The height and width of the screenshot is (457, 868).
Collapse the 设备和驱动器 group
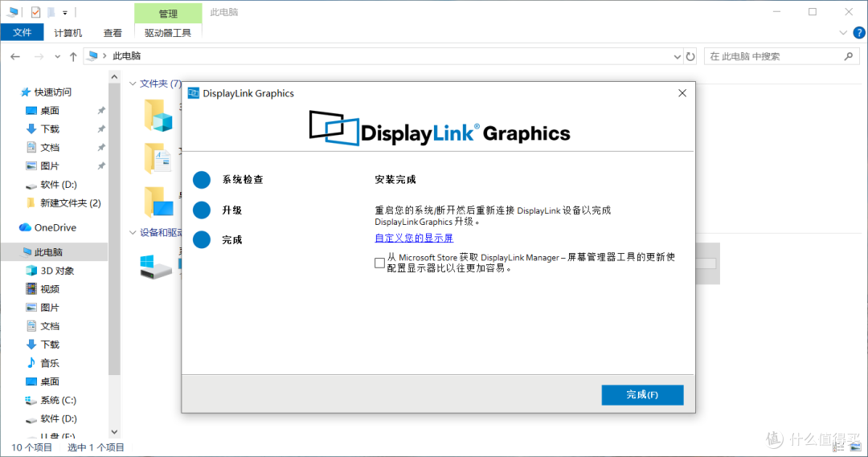tap(133, 232)
